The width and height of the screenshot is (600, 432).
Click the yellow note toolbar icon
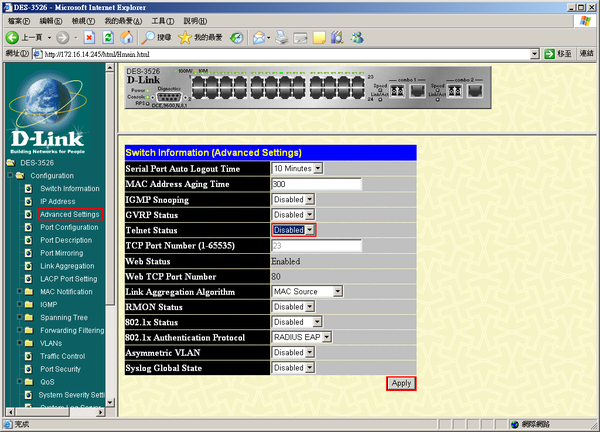[319, 37]
